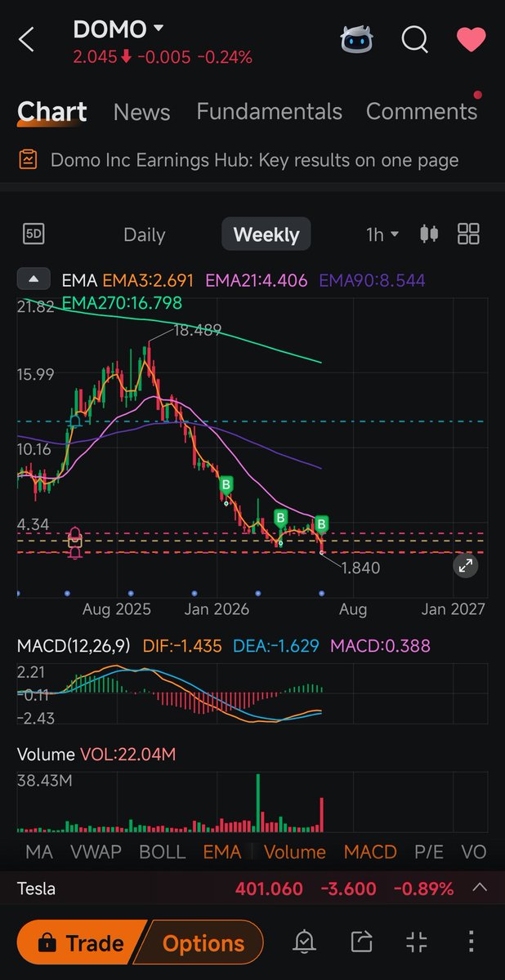Viewport: 505px width, 980px height.
Task: Share the chart
Action: [360, 943]
